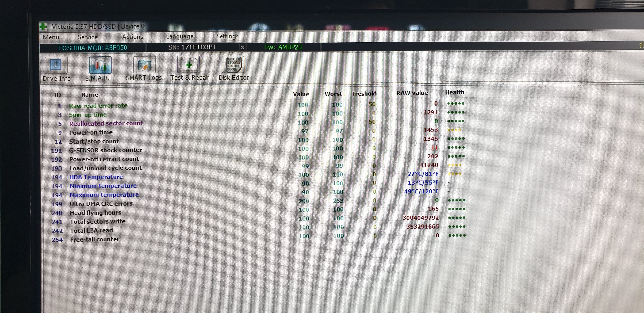Image resolution: width=644 pixels, height=313 pixels.
Task: Click the Victoria green cross app icon
Action: click(x=43, y=27)
